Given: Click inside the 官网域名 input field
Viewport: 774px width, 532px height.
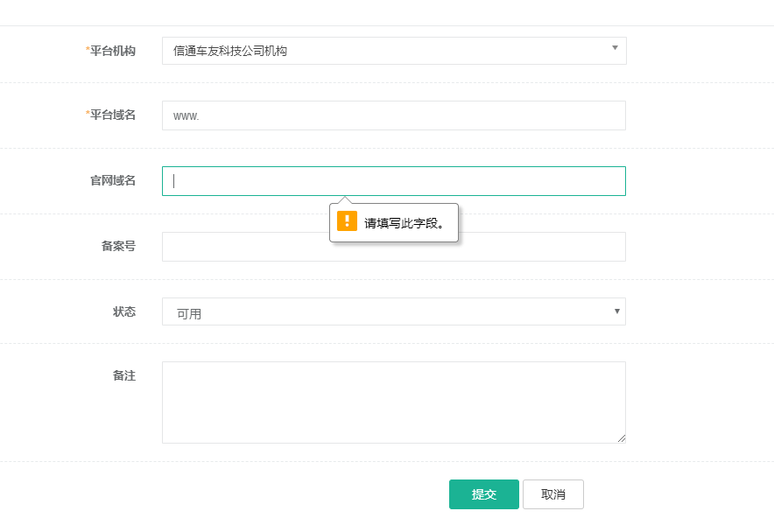Looking at the screenshot, I should 393,181.
